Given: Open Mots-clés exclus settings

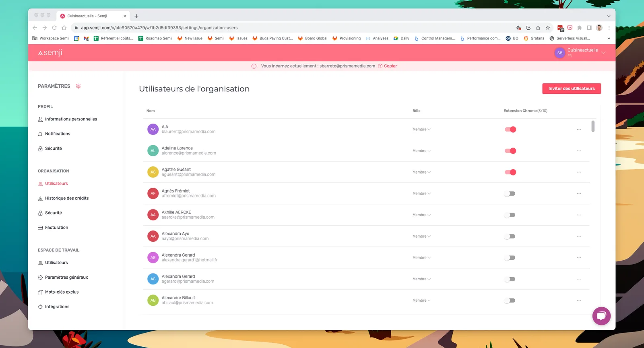Looking at the screenshot, I should [x=58, y=292].
